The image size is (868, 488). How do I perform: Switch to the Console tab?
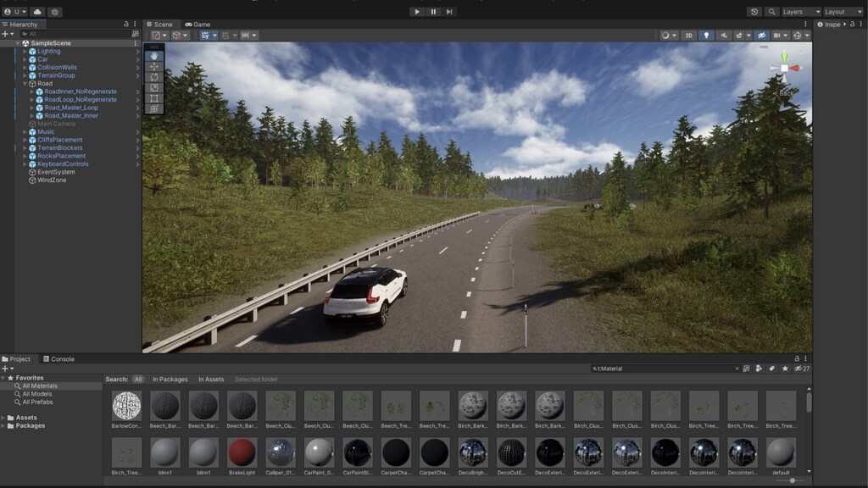[60, 358]
